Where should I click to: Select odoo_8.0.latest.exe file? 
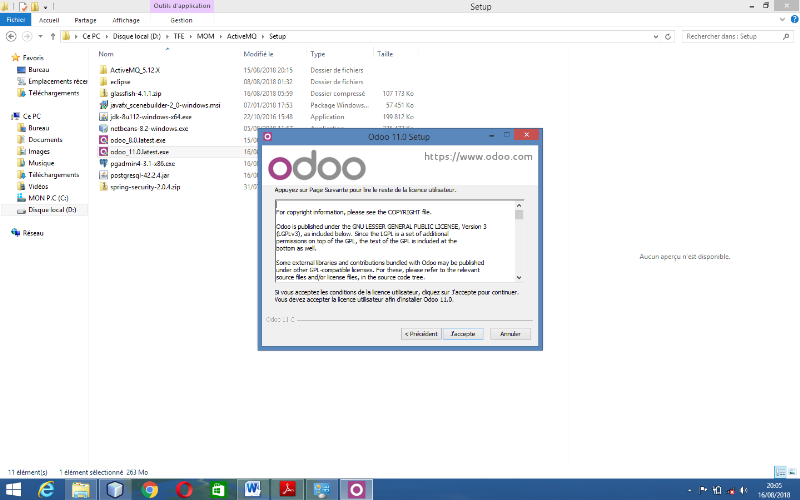pyautogui.click(x=138, y=140)
